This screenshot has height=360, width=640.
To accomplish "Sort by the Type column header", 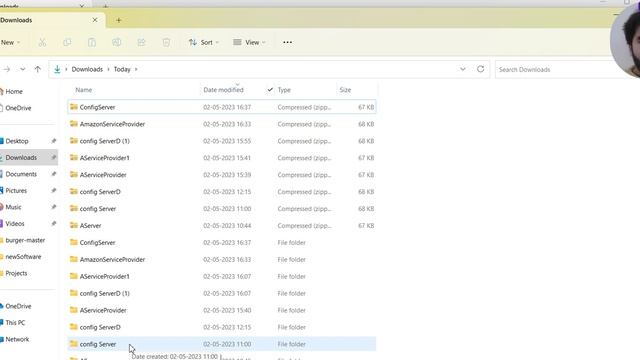I will [x=284, y=90].
